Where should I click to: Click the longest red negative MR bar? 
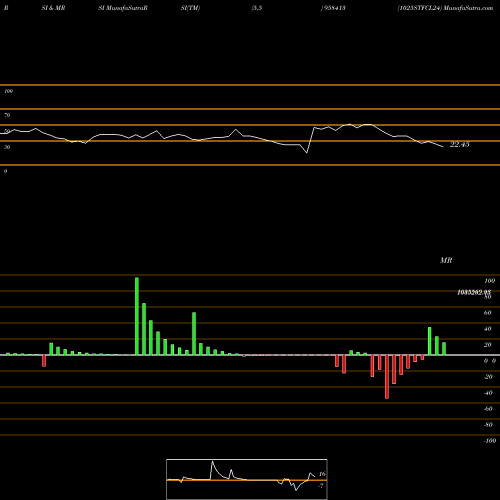pyautogui.click(x=387, y=377)
